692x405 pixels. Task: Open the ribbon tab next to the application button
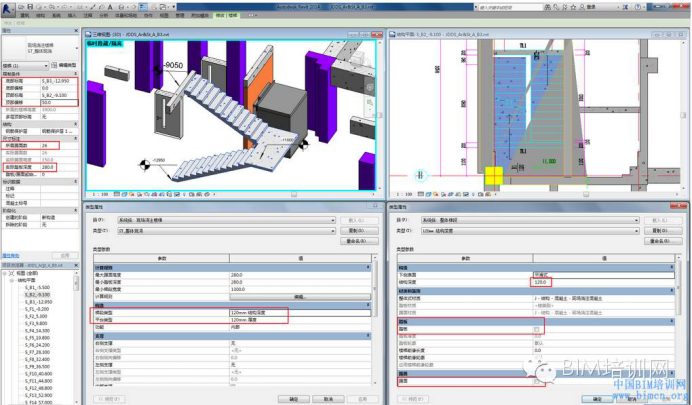(24, 15)
